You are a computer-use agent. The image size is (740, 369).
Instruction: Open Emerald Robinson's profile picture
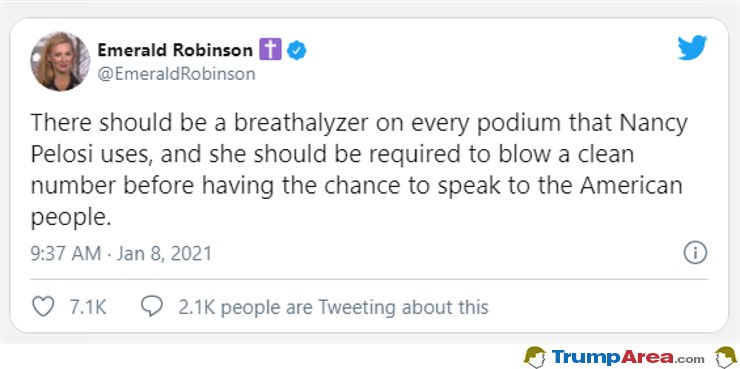60,61
